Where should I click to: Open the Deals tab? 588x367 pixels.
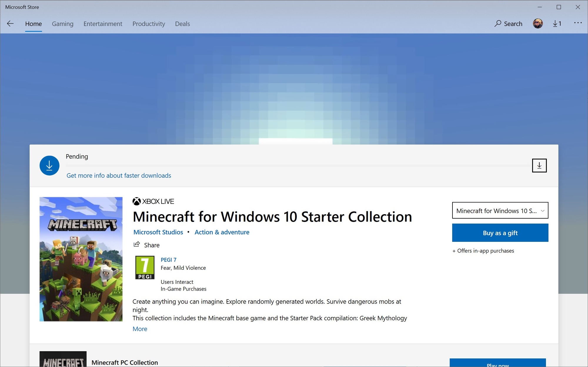183,24
